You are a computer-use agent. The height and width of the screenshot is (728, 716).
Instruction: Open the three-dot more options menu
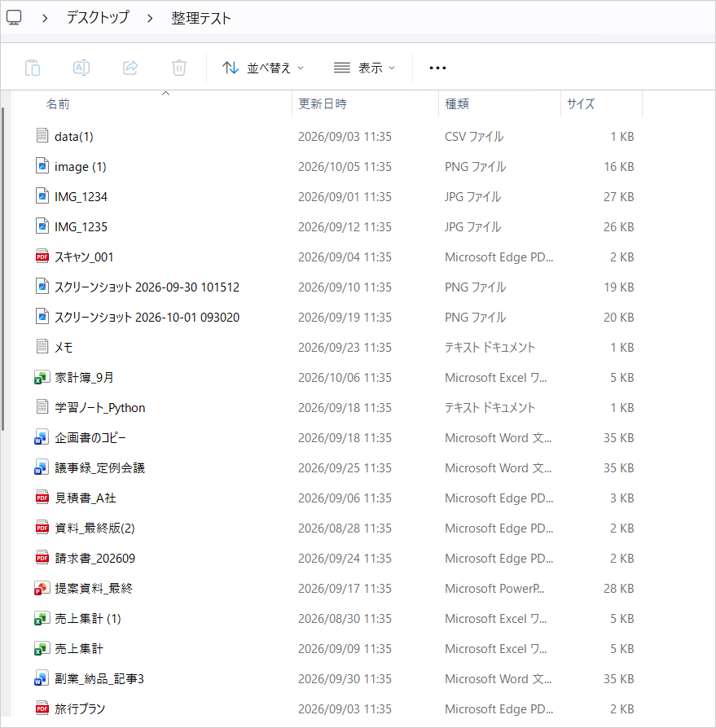pyautogui.click(x=437, y=68)
